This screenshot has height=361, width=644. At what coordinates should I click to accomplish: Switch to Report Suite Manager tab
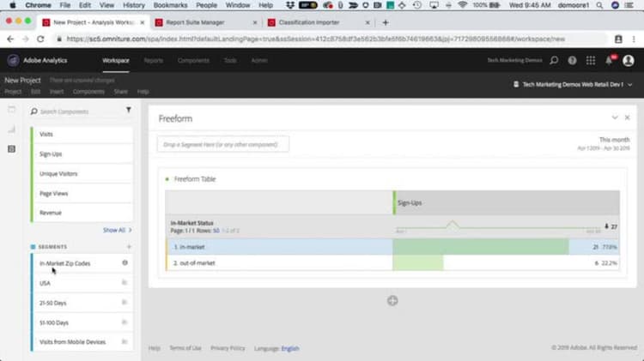207,22
